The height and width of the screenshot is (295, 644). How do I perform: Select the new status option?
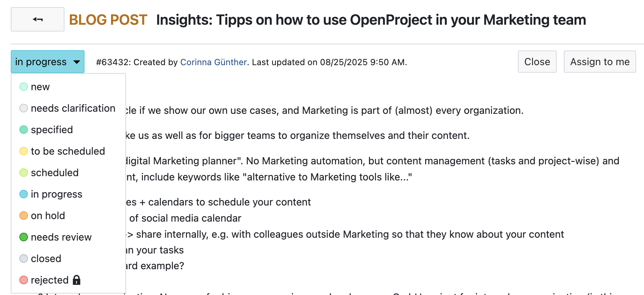click(x=40, y=87)
